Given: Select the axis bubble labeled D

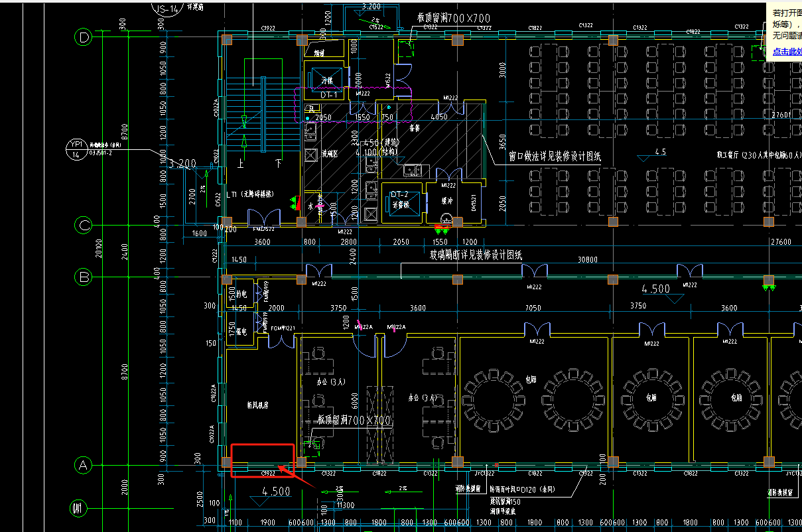Looking at the screenshot, I should [x=82, y=38].
